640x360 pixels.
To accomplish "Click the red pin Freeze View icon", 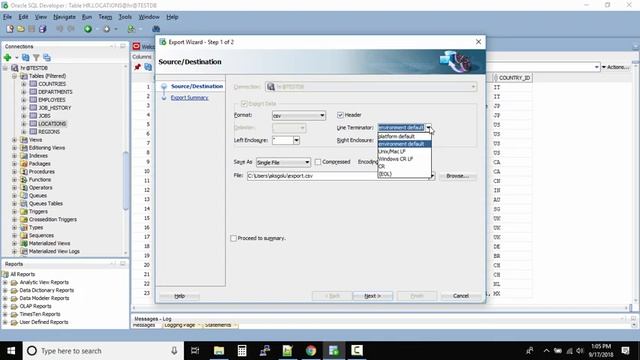I will 138,67.
